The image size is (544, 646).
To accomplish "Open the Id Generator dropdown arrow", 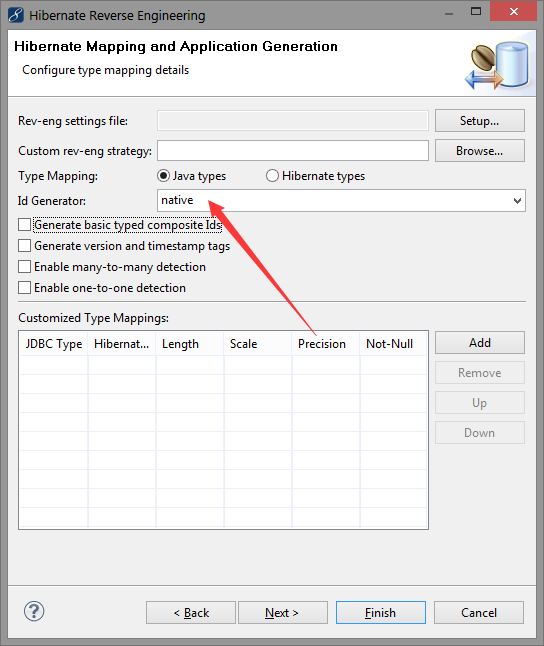I will tap(517, 201).
